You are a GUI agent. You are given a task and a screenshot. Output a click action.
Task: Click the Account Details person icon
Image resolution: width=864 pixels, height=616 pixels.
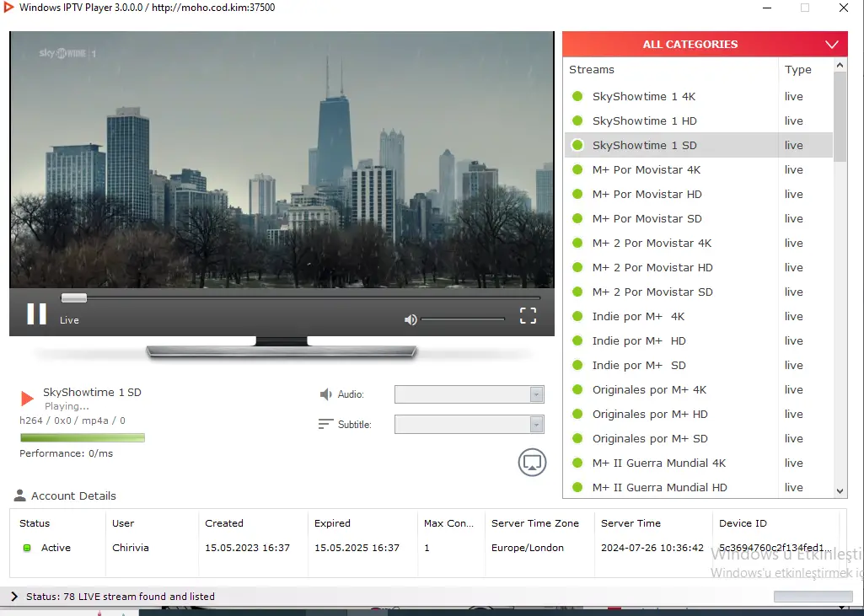click(x=20, y=495)
